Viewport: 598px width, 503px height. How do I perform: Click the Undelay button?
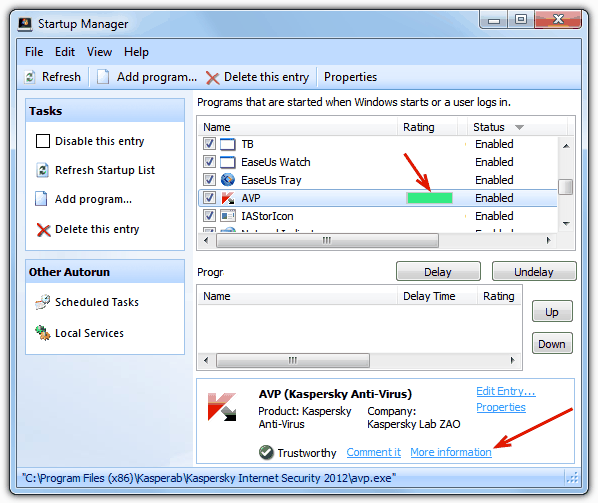coord(534,272)
